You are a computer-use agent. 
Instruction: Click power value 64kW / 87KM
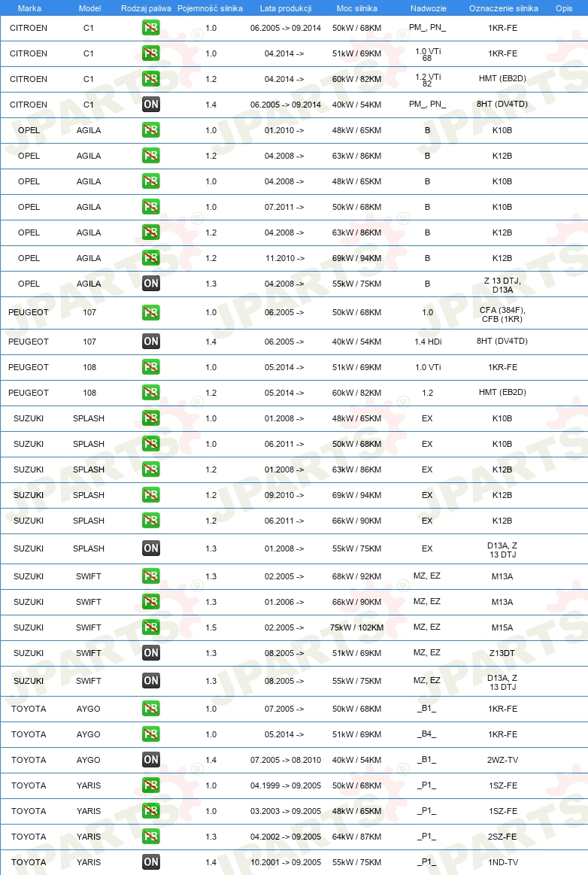point(357,837)
